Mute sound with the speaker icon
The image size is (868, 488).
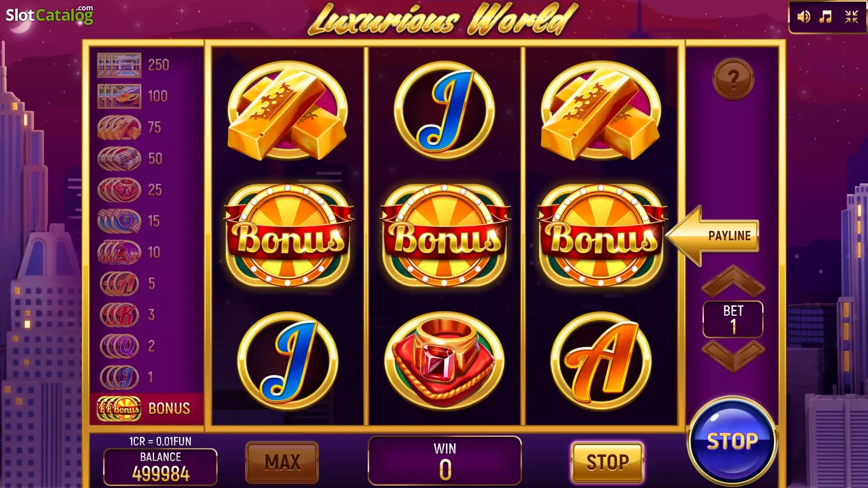803,17
